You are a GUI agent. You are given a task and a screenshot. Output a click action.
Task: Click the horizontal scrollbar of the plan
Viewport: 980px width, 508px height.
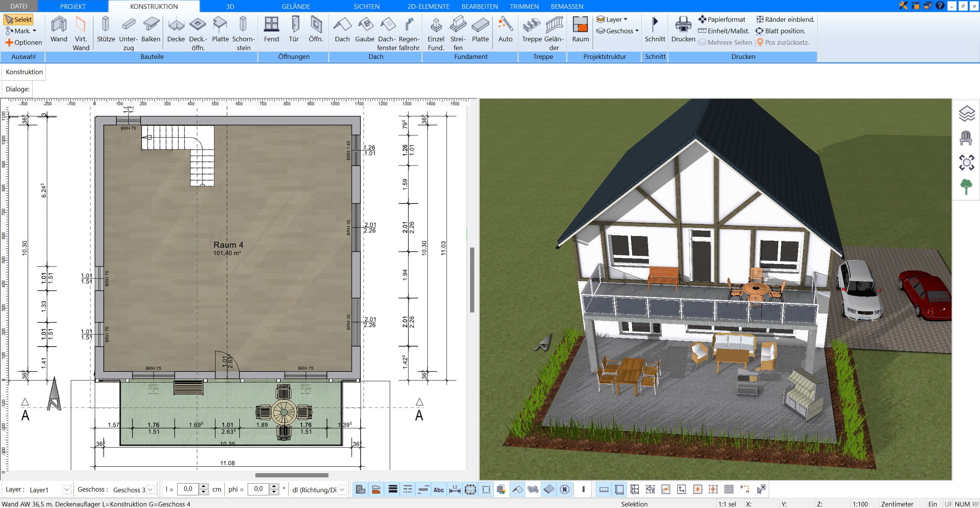coord(292,475)
